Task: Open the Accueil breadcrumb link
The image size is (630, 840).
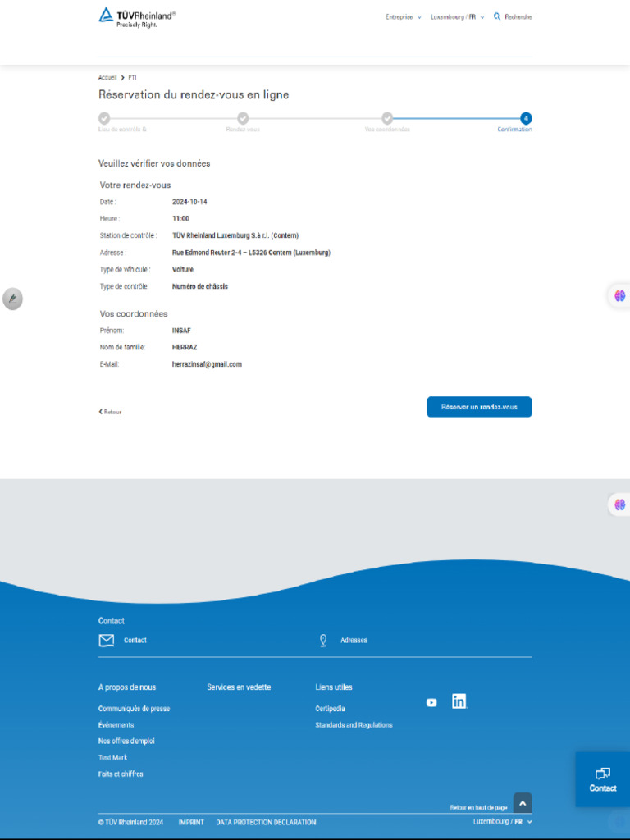Action: point(107,78)
